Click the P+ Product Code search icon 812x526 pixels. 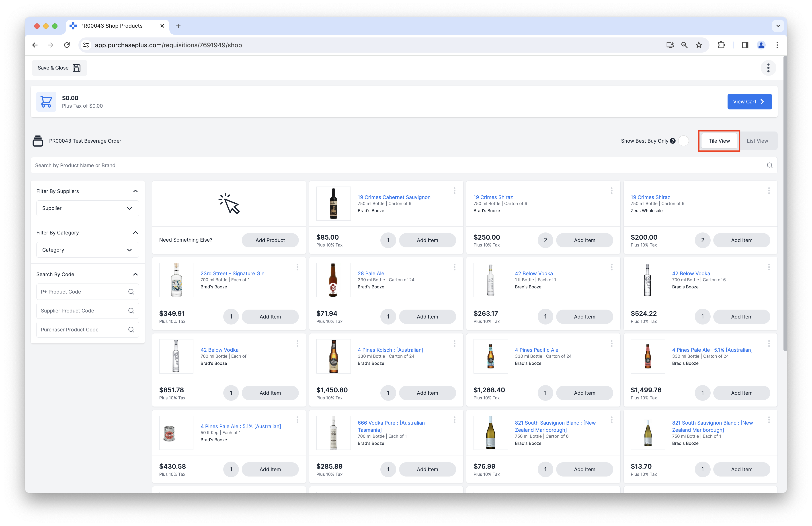(131, 292)
